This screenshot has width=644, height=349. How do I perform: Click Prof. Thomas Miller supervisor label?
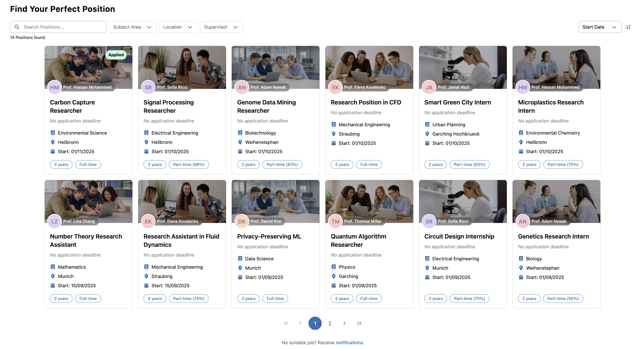363,221
